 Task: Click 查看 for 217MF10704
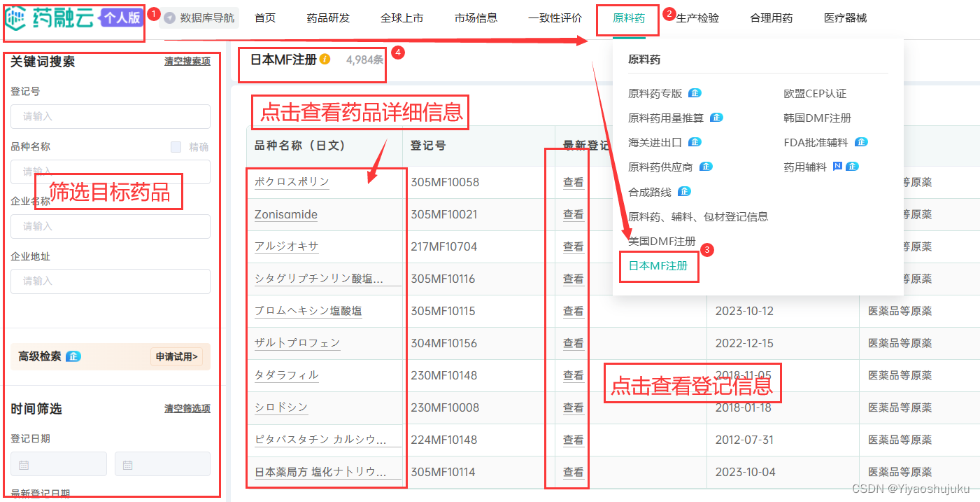click(574, 246)
